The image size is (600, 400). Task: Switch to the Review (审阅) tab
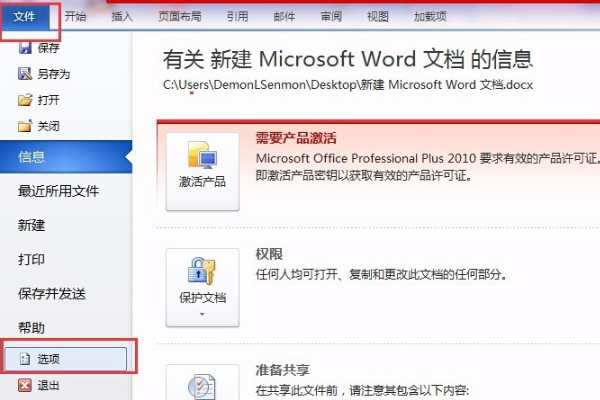coord(331,16)
